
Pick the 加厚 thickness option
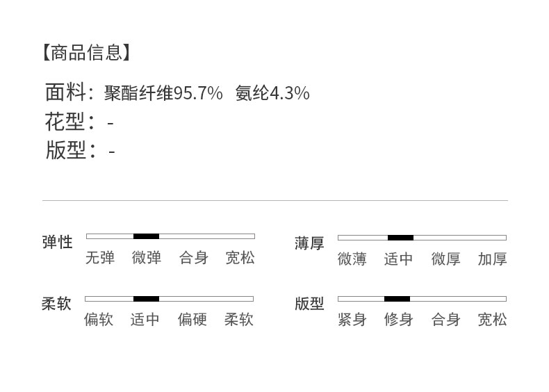[x=492, y=259]
